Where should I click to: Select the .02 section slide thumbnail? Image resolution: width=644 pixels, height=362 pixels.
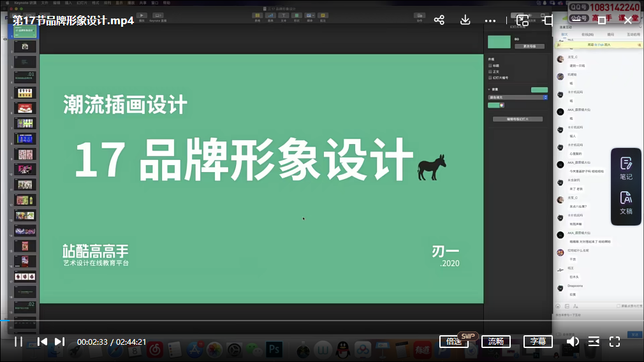click(x=25, y=307)
